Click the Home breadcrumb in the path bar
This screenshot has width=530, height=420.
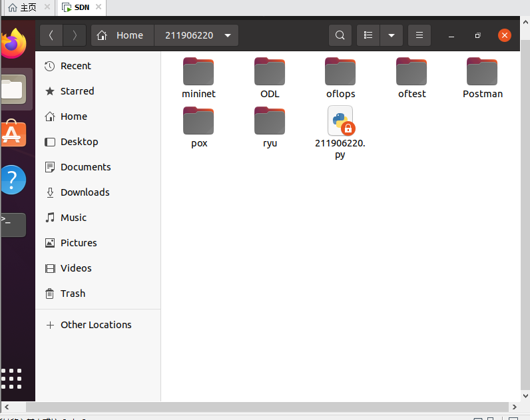click(123, 35)
